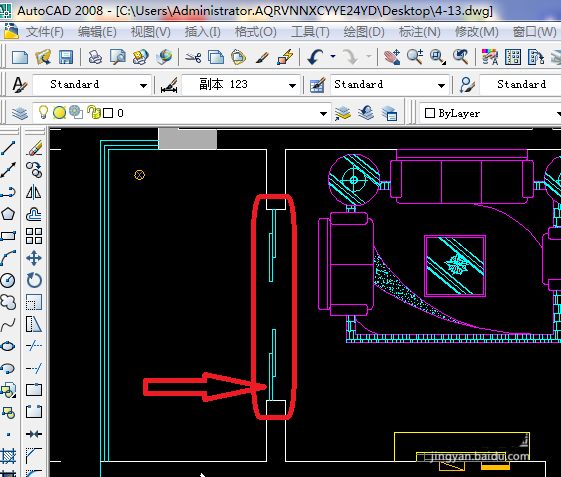Expand the layer list dropdown arrow

(323, 114)
